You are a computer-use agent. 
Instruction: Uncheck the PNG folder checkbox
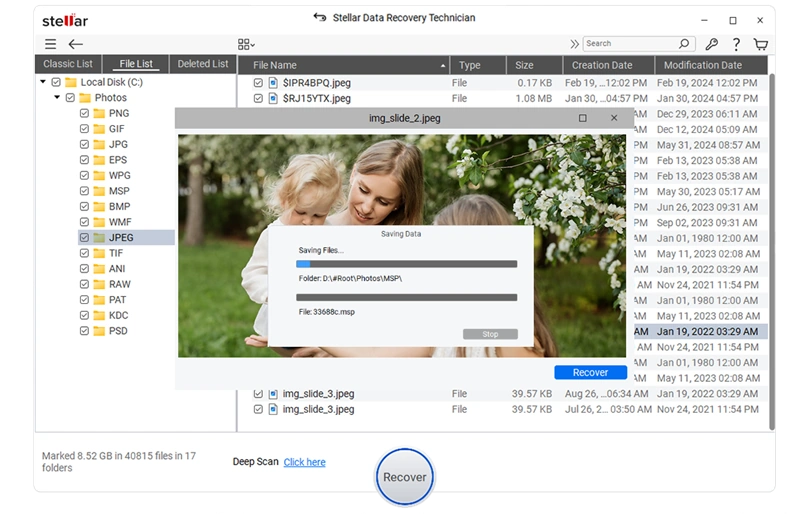coord(84,114)
